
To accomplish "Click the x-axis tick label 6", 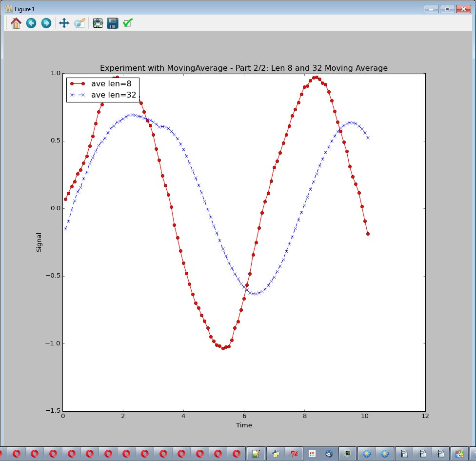I will 244,416.
